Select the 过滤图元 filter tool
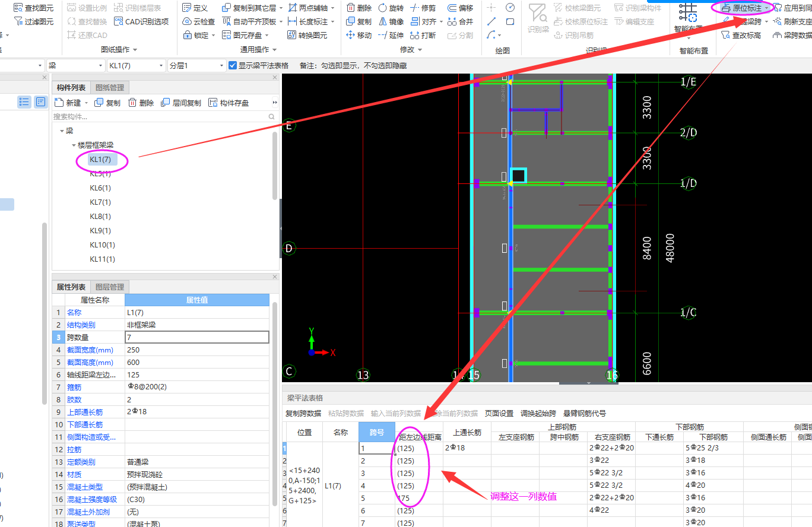This screenshot has width=812, height=527. [x=33, y=21]
